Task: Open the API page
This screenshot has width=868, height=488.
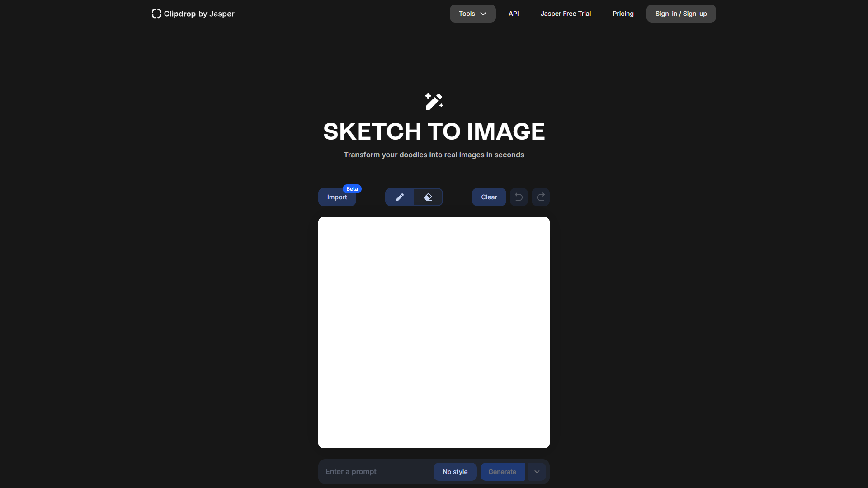Action: [x=514, y=14]
